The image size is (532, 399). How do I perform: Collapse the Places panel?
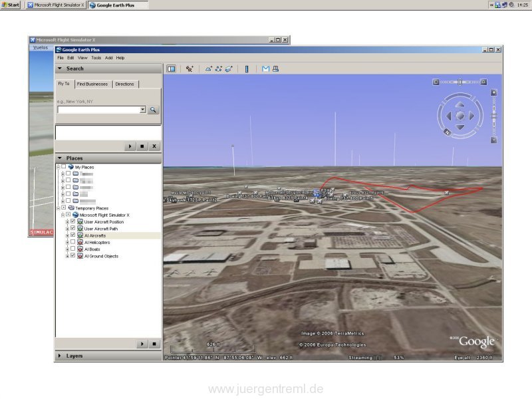pyautogui.click(x=60, y=158)
